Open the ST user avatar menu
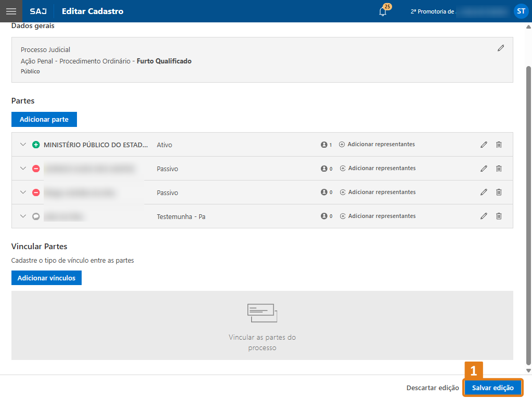 click(521, 11)
